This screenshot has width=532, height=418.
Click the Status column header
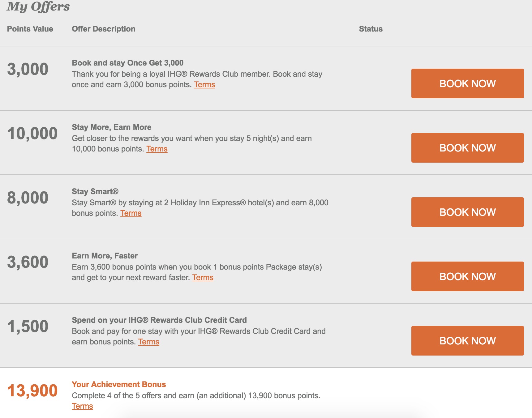[371, 29]
